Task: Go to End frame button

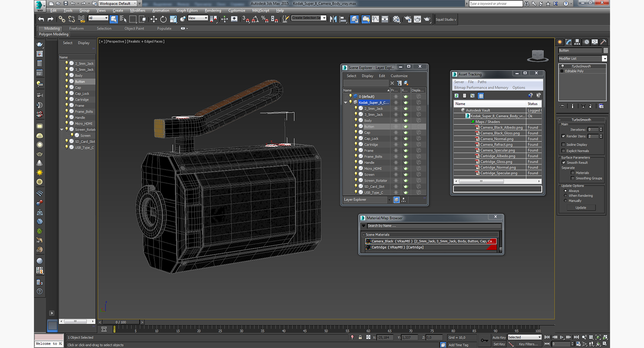Action: (x=576, y=337)
